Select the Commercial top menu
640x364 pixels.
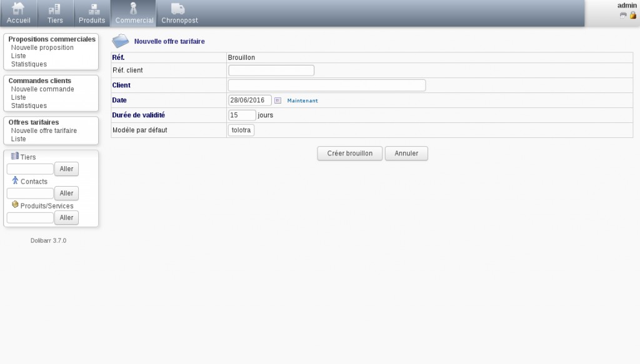(x=134, y=14)
